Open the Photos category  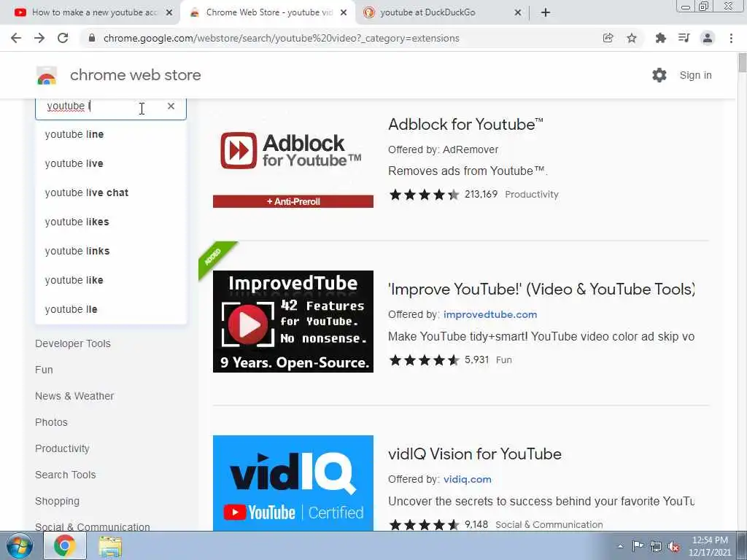point(51,422)
